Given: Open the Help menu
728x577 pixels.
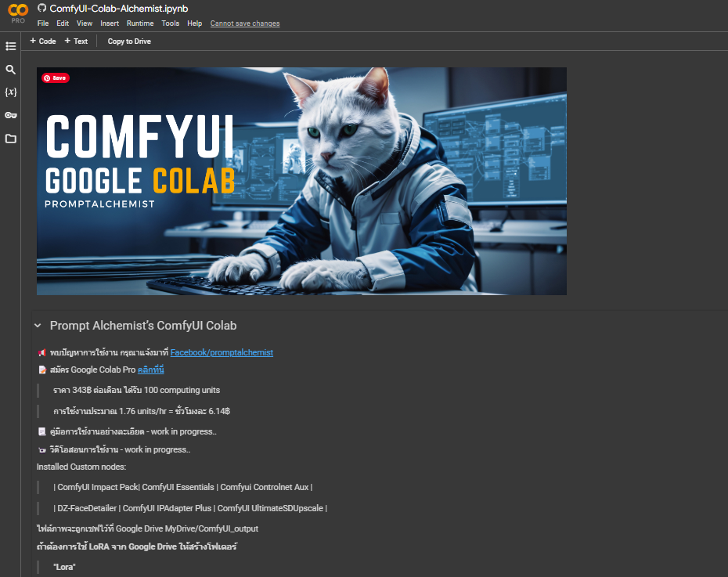Looking at the screenshot, I should click(195, 23).
